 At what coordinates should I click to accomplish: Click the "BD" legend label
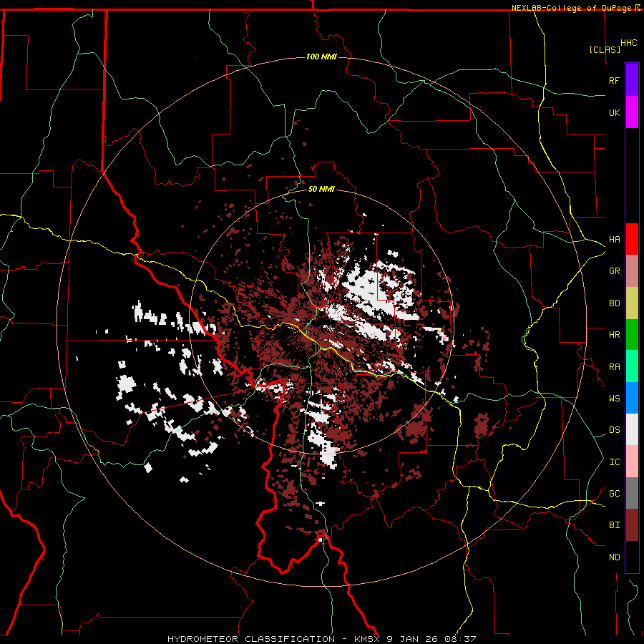[614, 303]
